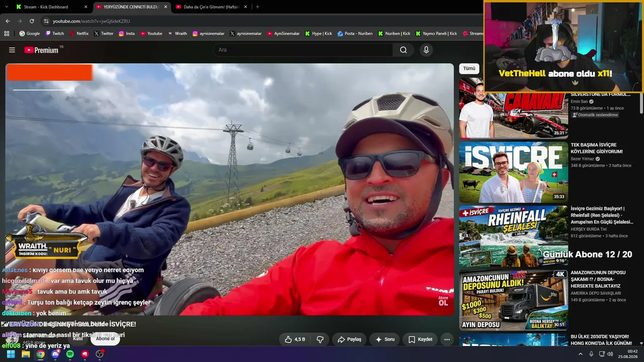
Task: Open the more actions three-dot menu
Action: point(447,339)
